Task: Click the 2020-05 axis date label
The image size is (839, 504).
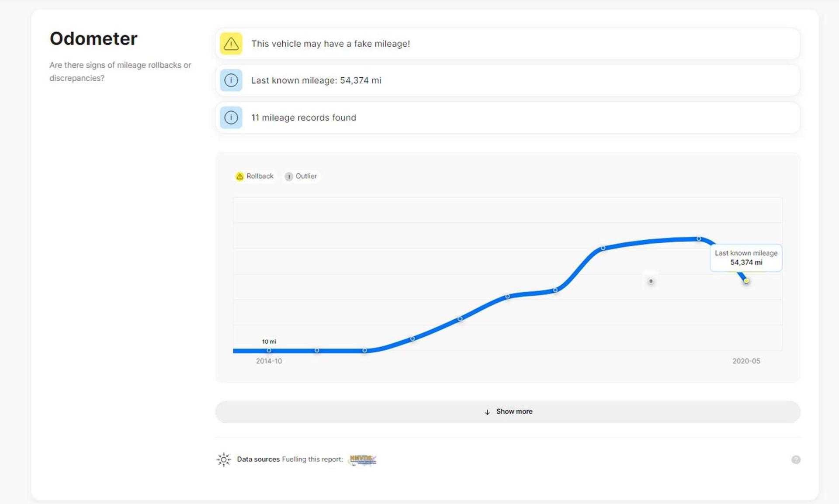Action: point(746,361)
